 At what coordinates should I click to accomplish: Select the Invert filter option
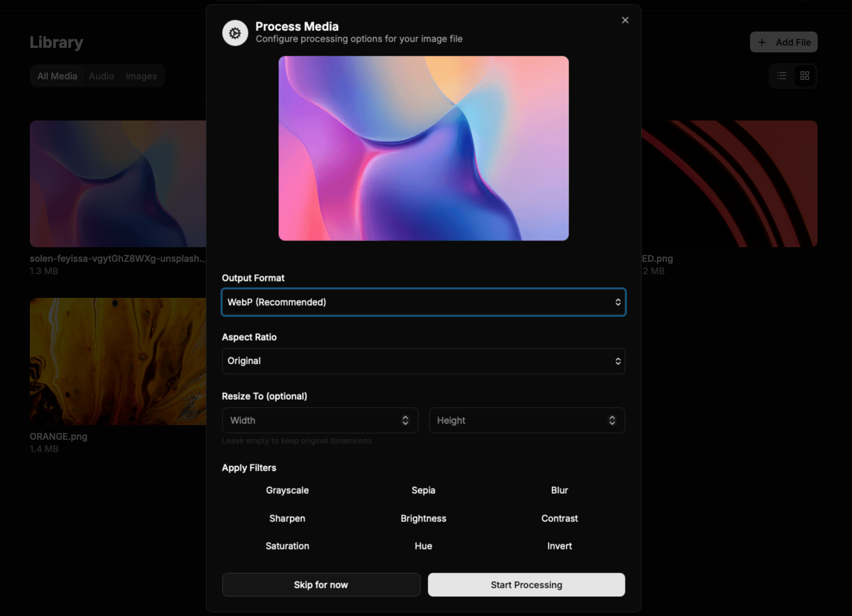point(559,546)
